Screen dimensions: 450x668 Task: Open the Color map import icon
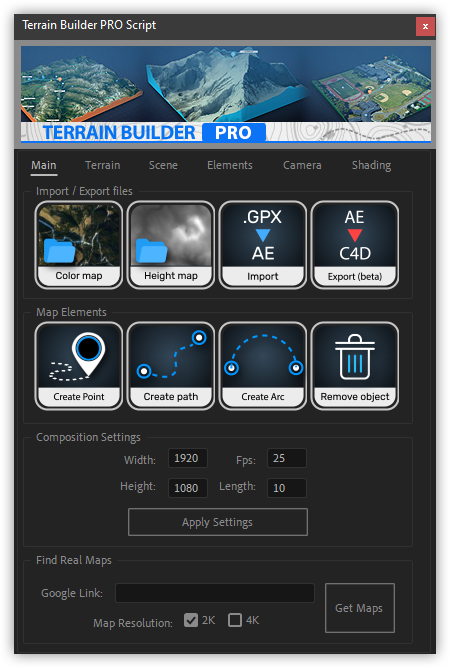tap(79, 245)
